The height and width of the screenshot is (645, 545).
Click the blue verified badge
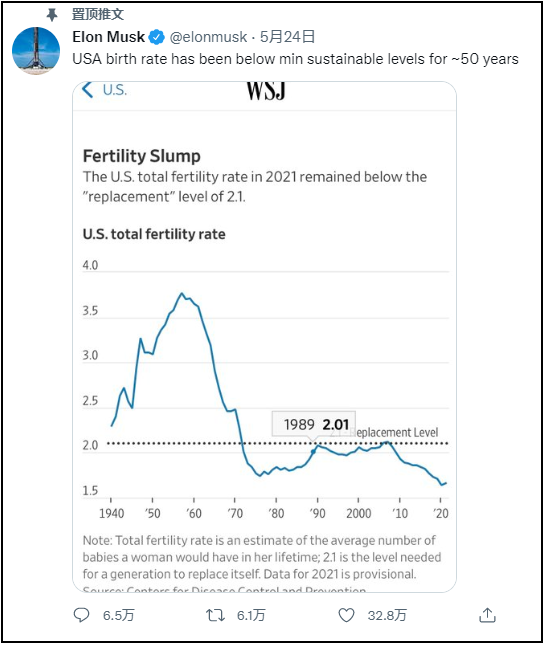156,37
